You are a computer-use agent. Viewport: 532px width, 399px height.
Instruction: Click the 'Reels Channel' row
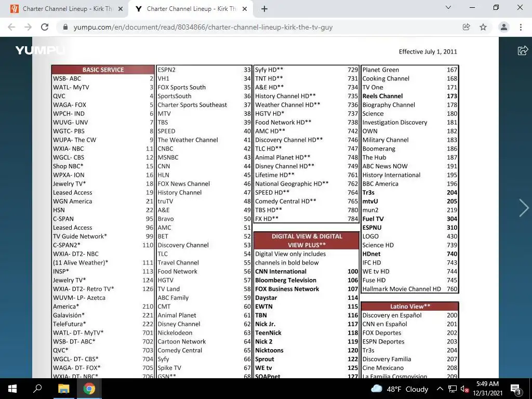[410, 96]
